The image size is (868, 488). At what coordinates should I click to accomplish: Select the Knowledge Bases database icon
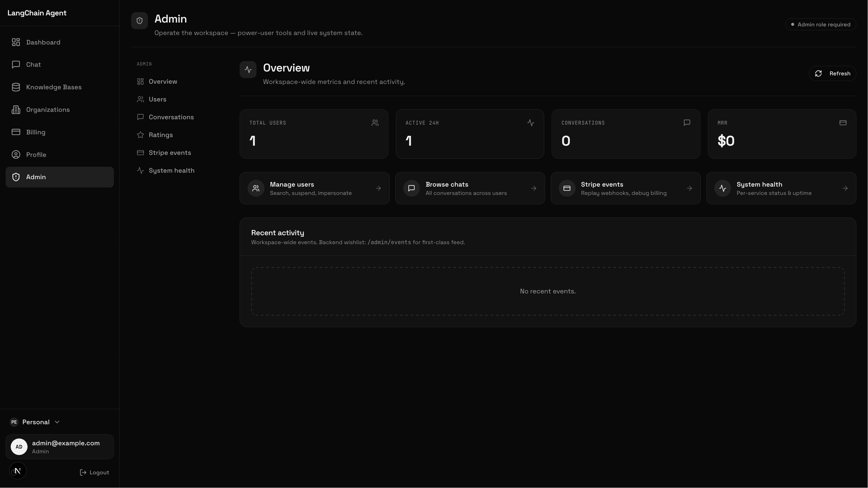pyautogui.click(x=16, y=87)
